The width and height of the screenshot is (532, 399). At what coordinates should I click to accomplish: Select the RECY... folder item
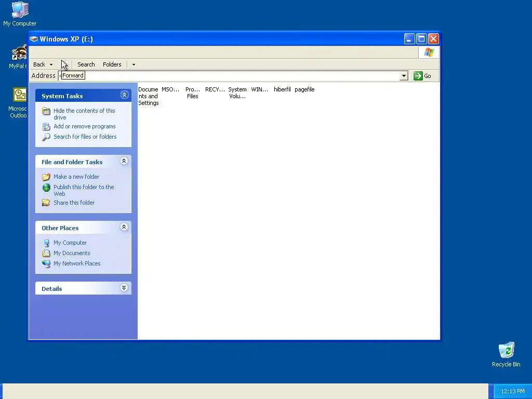tap(215, 89)
